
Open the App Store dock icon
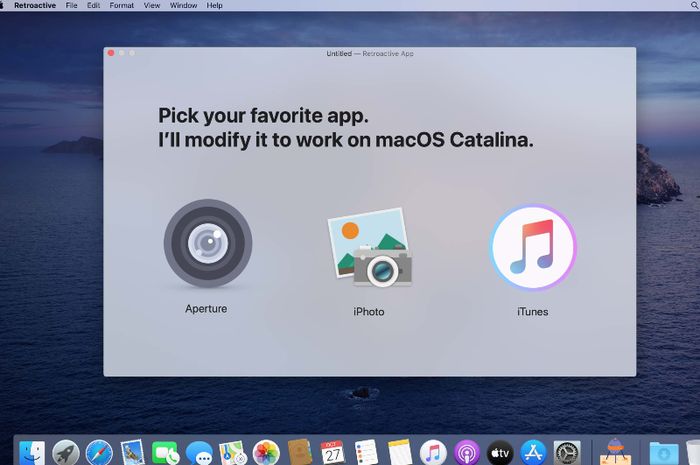point(533,453)
